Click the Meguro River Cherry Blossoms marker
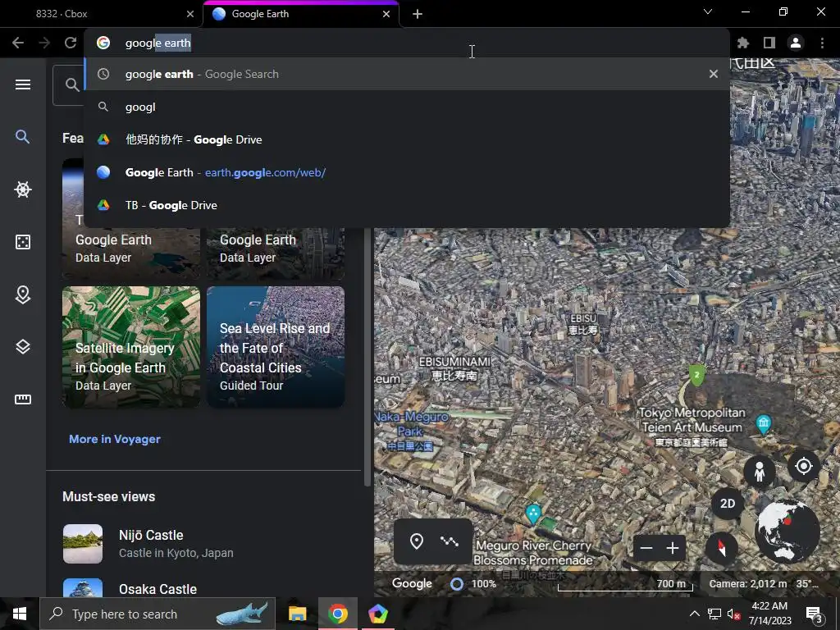The image size is (840, 630). coord(532,514)
